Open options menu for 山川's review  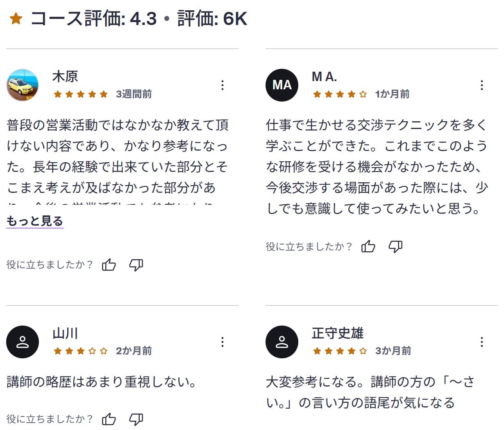[222, 342]
